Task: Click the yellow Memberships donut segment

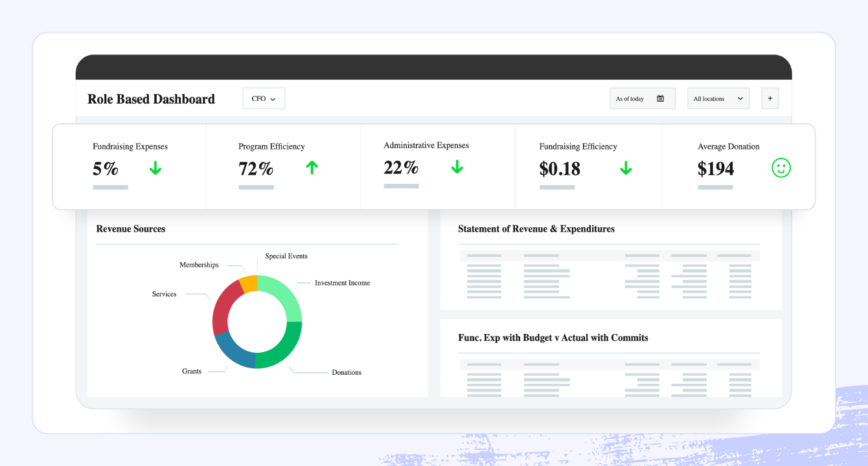Action: (x=249, y=283)
